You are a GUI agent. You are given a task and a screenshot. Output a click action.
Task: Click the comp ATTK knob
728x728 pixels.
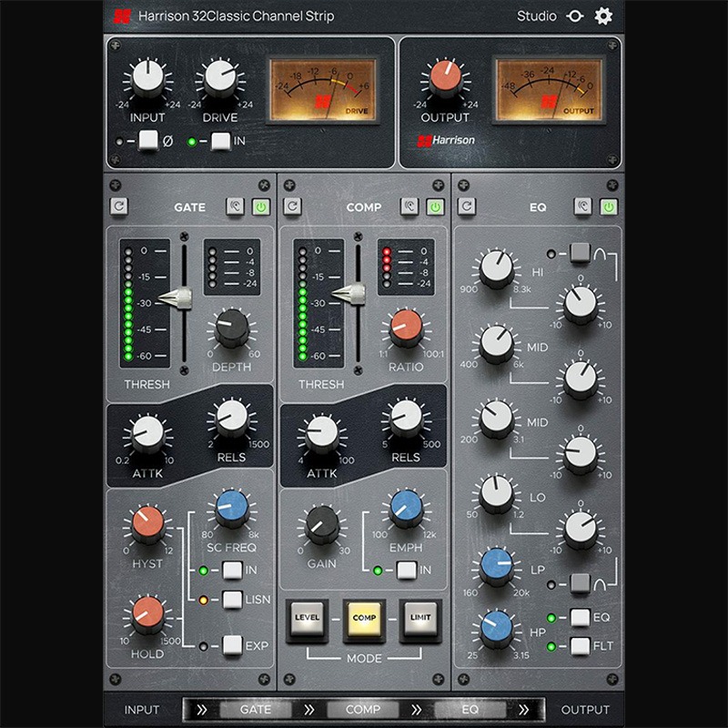pyautogui.click(x=322, y=433)
